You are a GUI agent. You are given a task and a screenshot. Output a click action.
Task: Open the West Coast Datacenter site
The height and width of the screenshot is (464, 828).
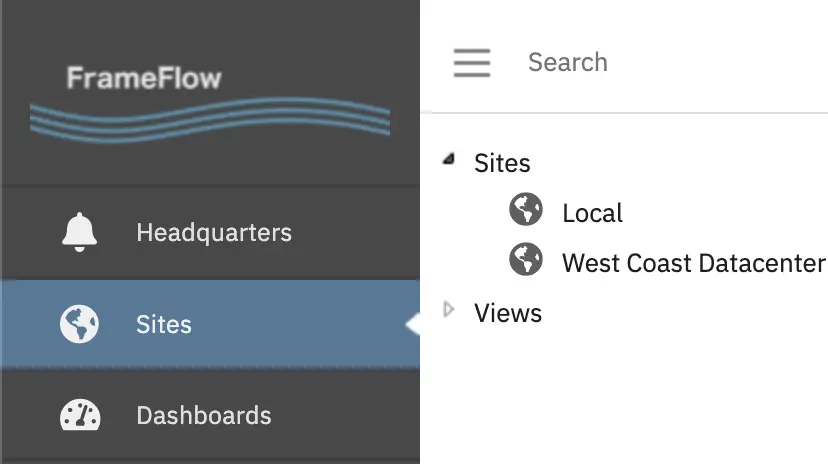pos(694,263)
